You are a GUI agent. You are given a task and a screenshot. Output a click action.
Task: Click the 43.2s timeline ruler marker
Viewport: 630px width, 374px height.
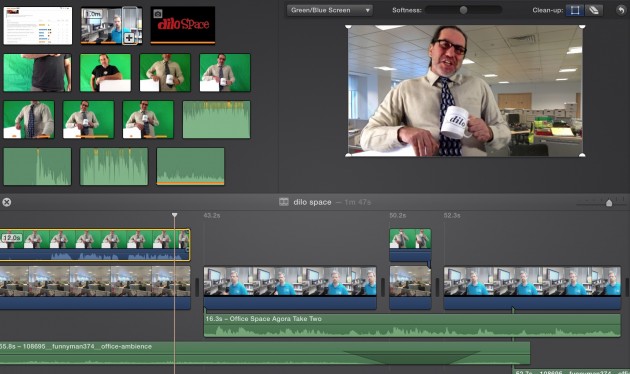tap(212, 215)
